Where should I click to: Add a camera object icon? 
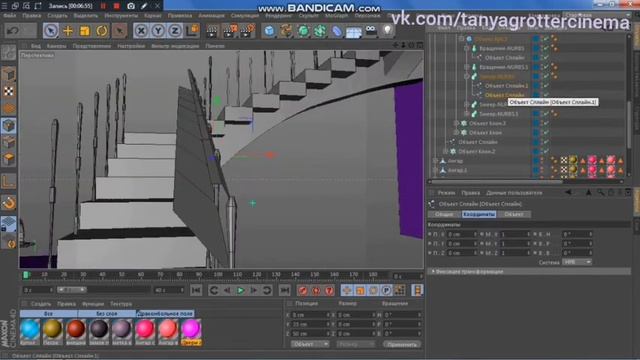[x=371, y=30]
